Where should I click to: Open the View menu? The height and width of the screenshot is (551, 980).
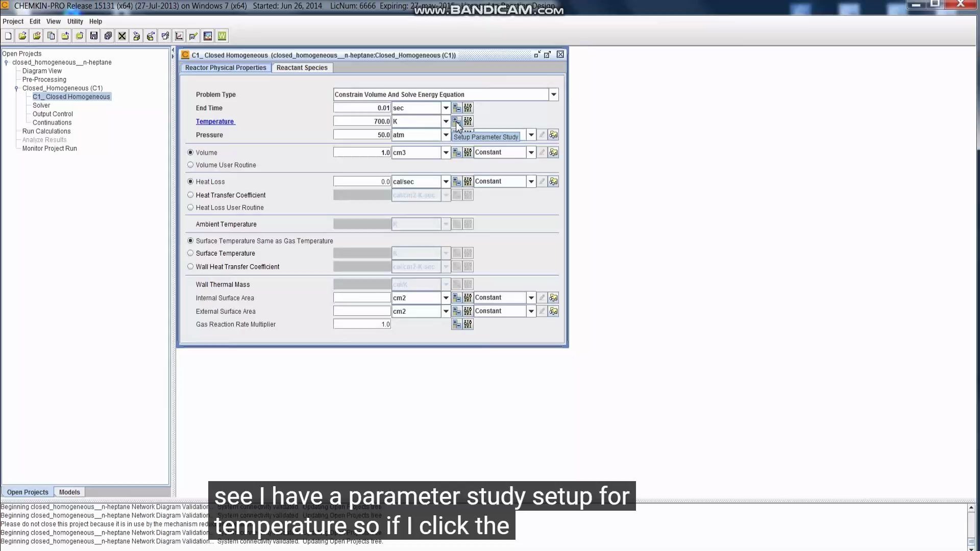[x=53, y=21]
